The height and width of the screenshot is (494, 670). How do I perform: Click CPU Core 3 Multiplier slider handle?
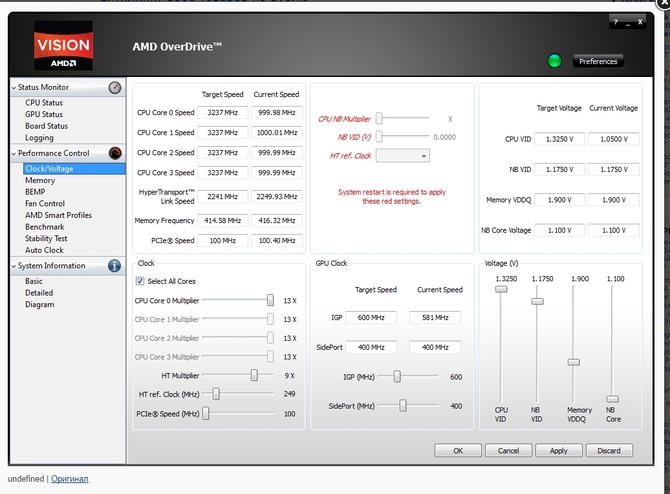[x=270, y=356]
